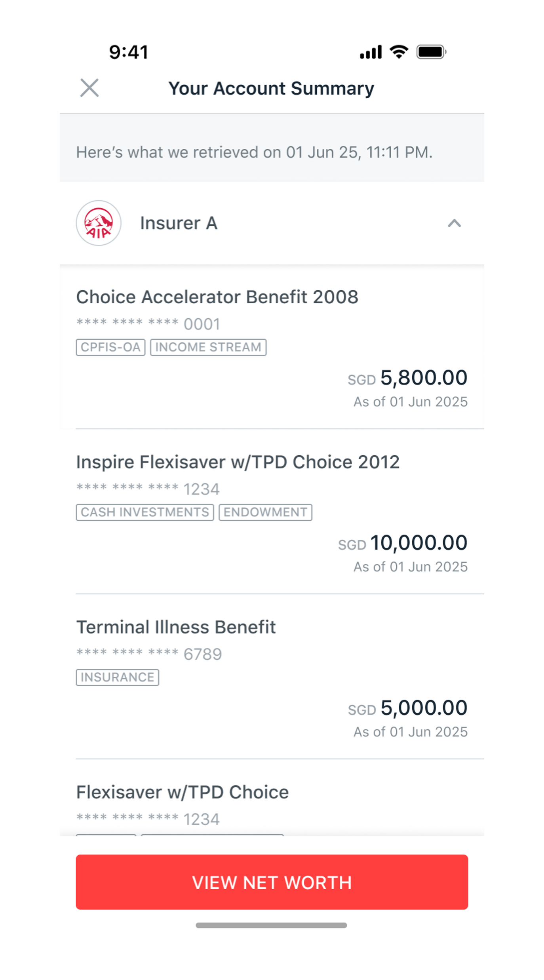This screenshot has height=980, width=544.
Task: Tap the home indicator bar
Action: click(272, 925)
